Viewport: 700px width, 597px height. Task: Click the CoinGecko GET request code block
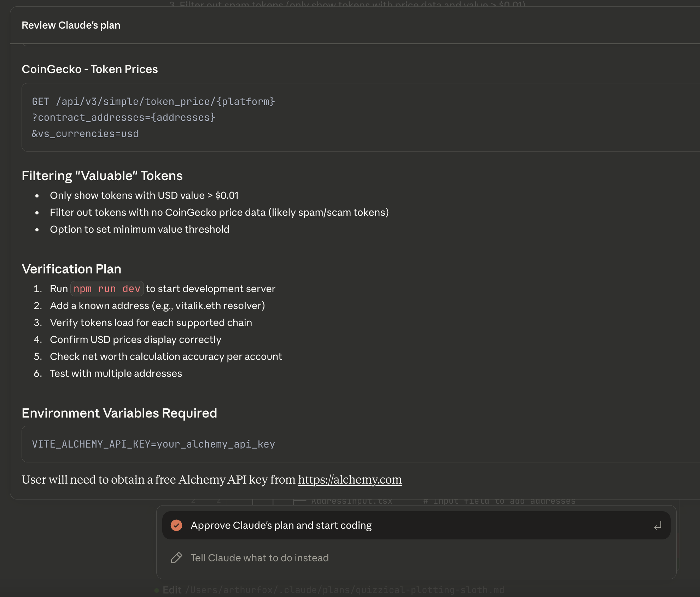pos(153,117)
